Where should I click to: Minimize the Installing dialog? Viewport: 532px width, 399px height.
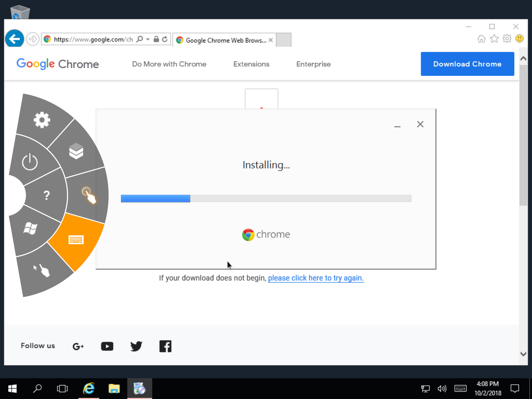pyautogui.click(x=397, y=127)
